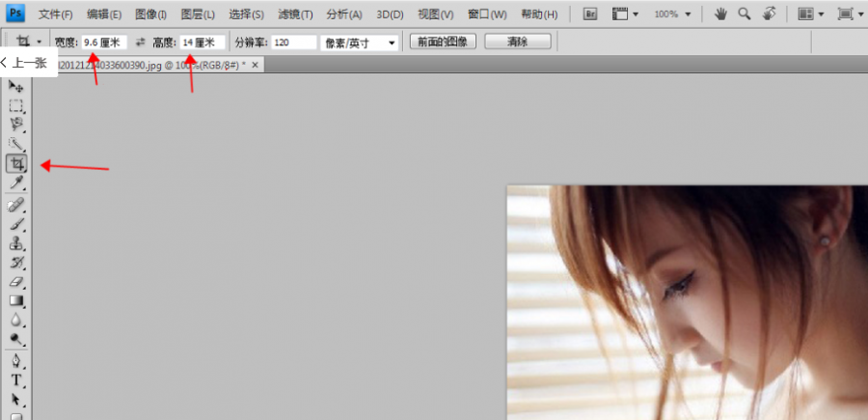Select the Eyedropper tool
Screen dimensions: 868x420
[x=16, y=182]
